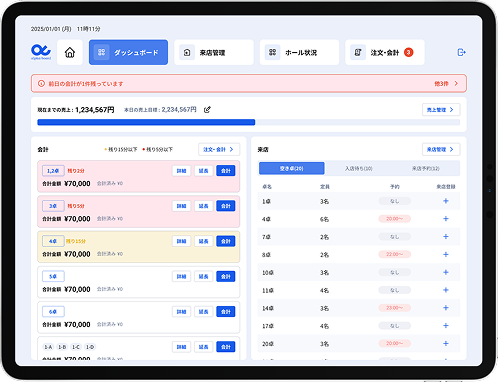Tap the 20:00~ reservation pill for 4卓
This screenshot has width=498, height=382.
[x=395, y=219]
